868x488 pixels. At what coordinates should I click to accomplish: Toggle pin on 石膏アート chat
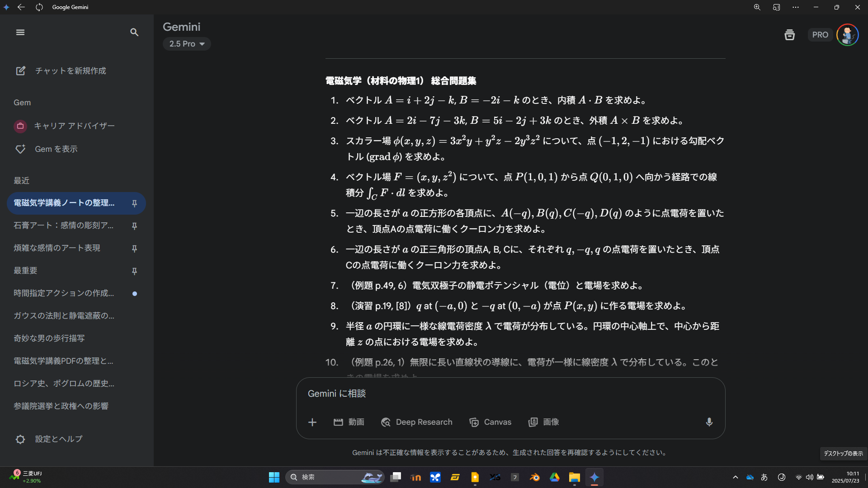(134, 226)
